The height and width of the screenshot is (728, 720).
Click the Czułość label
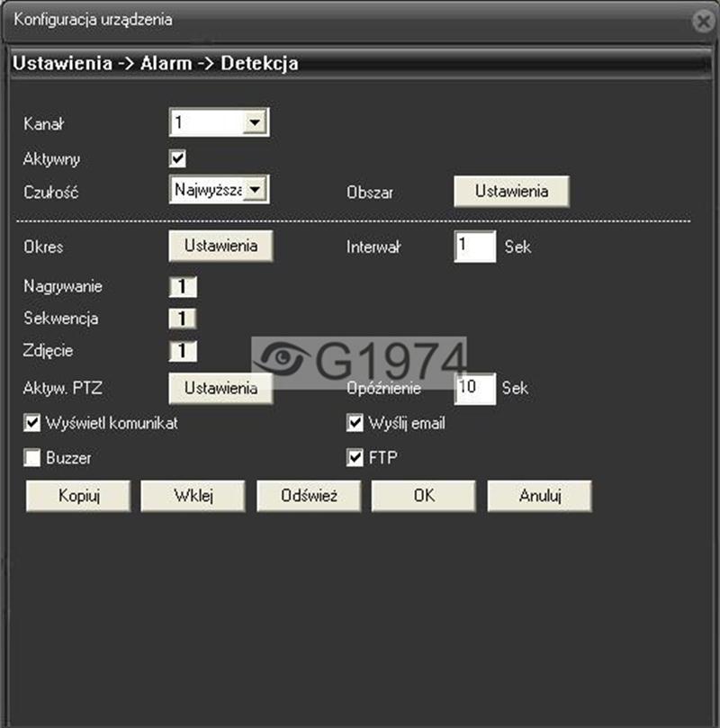coord(50,192)
